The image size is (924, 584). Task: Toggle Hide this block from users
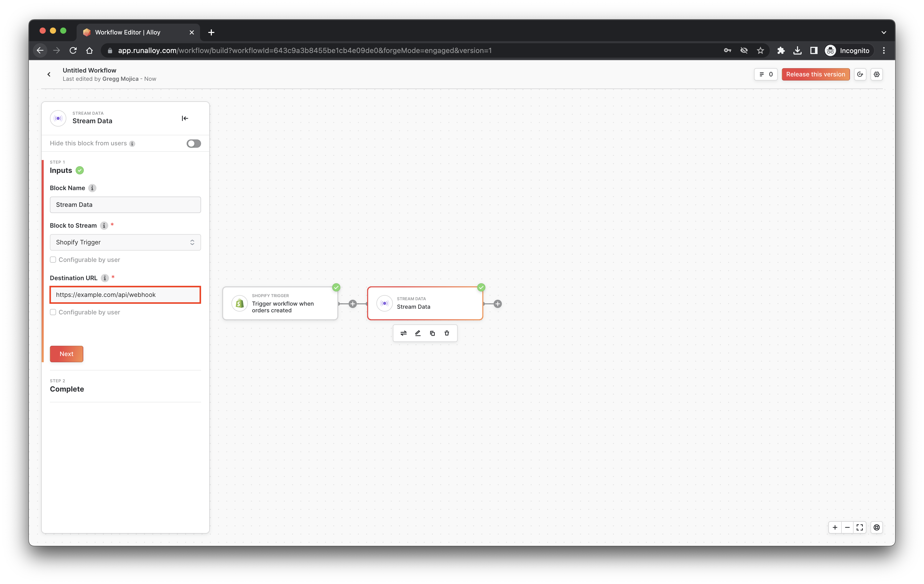point(193,144)
